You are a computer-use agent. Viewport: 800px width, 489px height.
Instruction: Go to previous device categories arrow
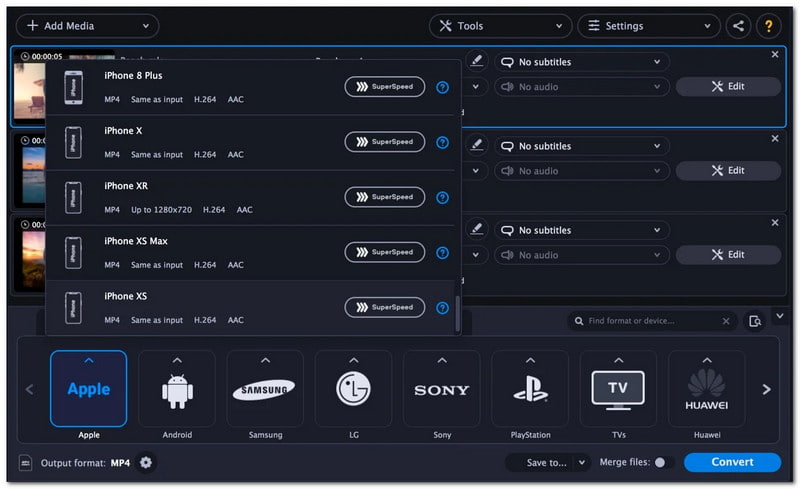click(x=30, y=389)
